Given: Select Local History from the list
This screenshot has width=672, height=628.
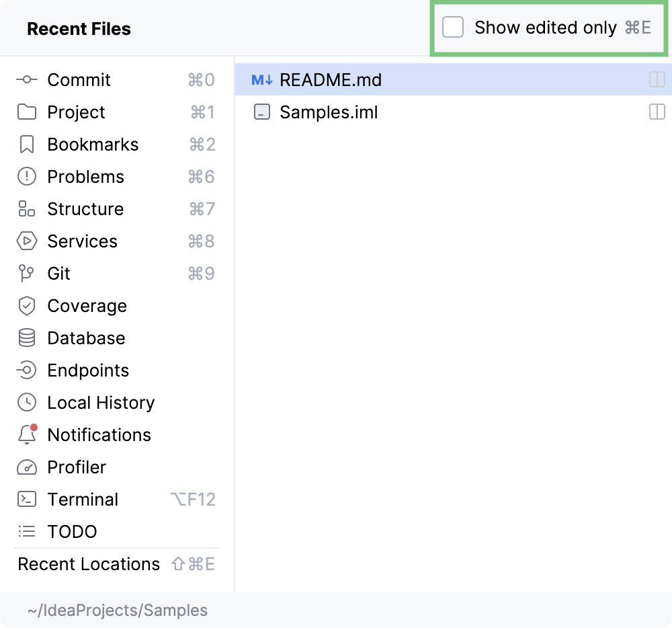Looking at the screenshot, I should click(101, 403).
